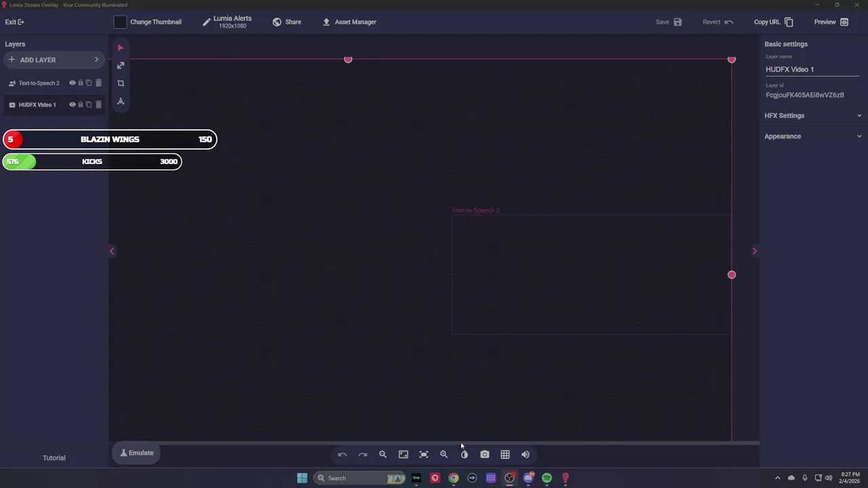Viewport: 868px width, 488px height.
Task: Open the Tutorial link
Action: point(54,458)
